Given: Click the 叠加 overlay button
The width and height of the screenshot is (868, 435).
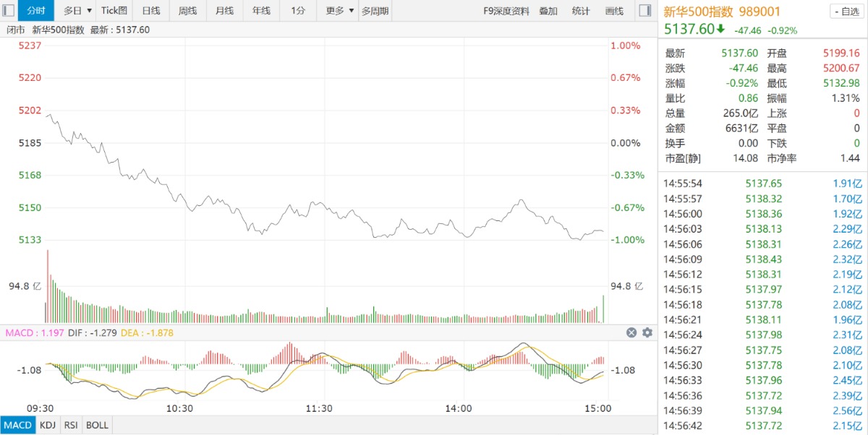Looking at the screenshot, I should pyautogui.click(x=548, y=11).
